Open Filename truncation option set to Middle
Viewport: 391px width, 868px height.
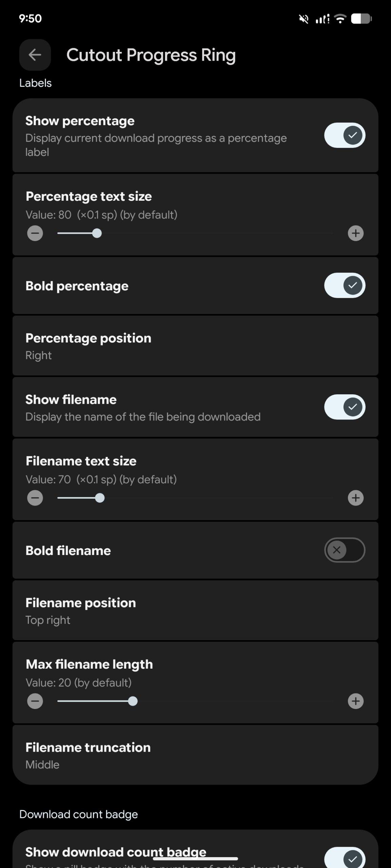pos(195,755)
